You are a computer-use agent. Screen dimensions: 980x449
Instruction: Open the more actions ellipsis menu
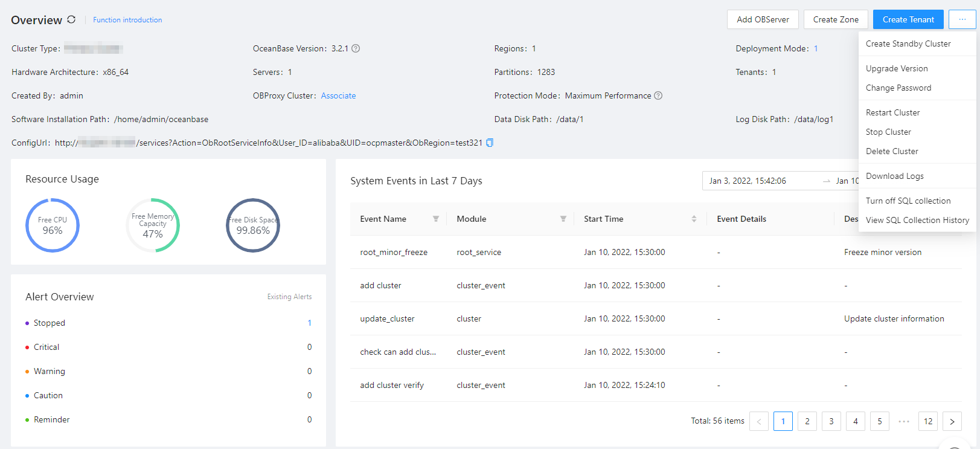point(962,19)
